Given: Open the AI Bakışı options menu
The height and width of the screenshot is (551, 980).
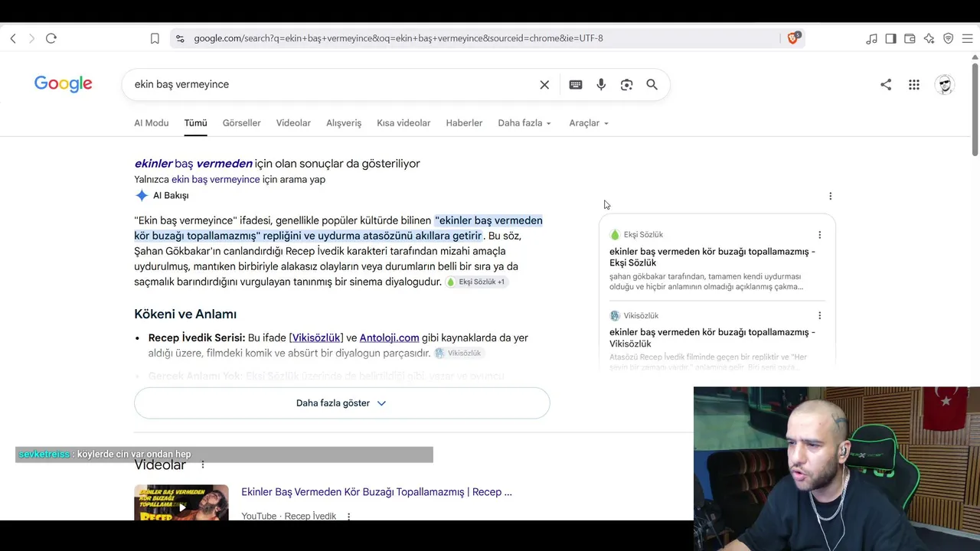Looking at the screenshot, I should (x=830, y=196).
